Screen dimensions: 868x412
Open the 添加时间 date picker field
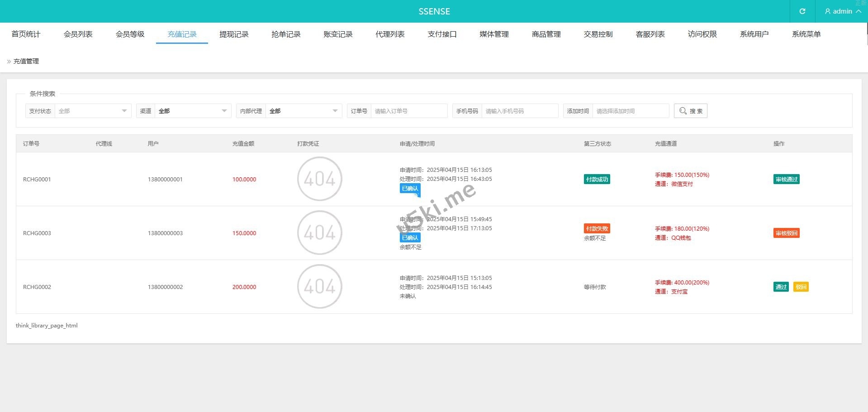[630, 111]
